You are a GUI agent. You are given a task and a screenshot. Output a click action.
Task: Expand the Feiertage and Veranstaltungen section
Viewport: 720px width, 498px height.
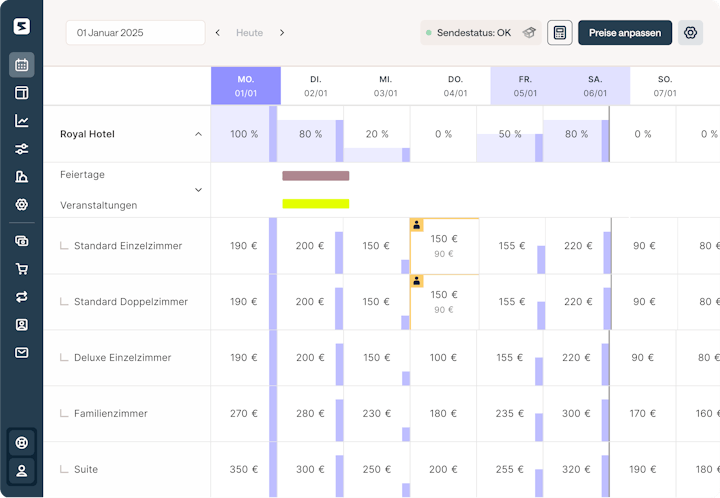tap(198, 190)
